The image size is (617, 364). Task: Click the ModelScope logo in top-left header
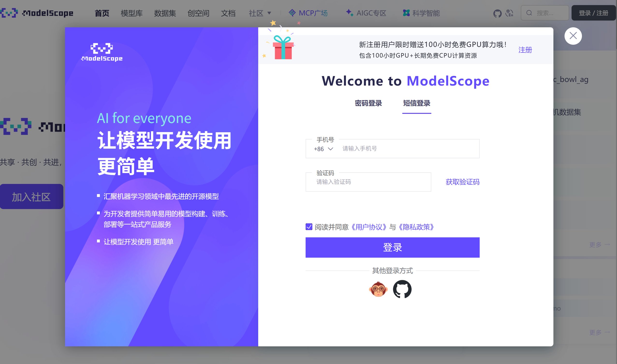(37, 13)
